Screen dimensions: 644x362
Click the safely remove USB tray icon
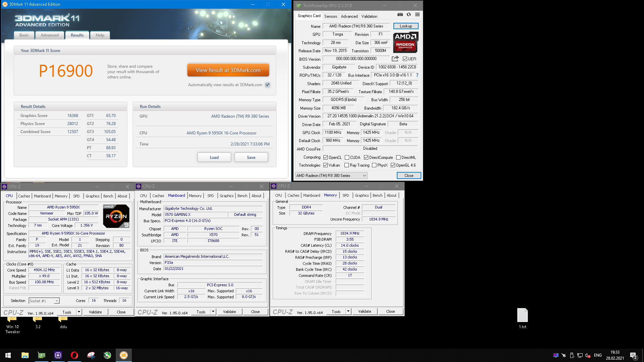point(572,355)
